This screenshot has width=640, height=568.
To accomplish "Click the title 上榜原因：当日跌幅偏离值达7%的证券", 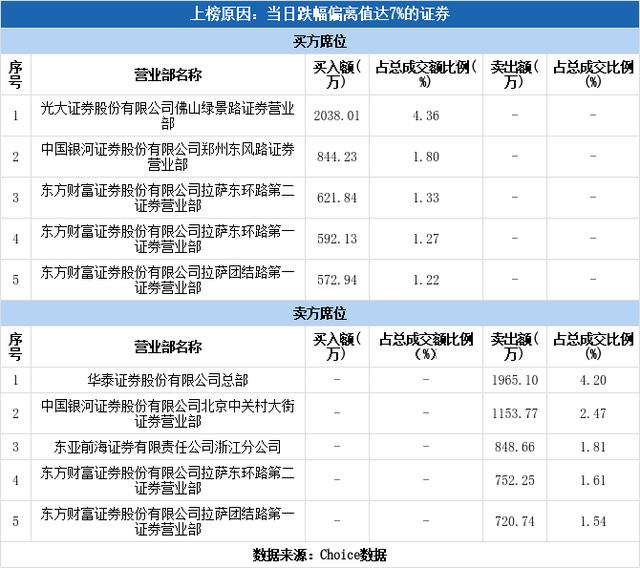I will (x=320, y=14).
